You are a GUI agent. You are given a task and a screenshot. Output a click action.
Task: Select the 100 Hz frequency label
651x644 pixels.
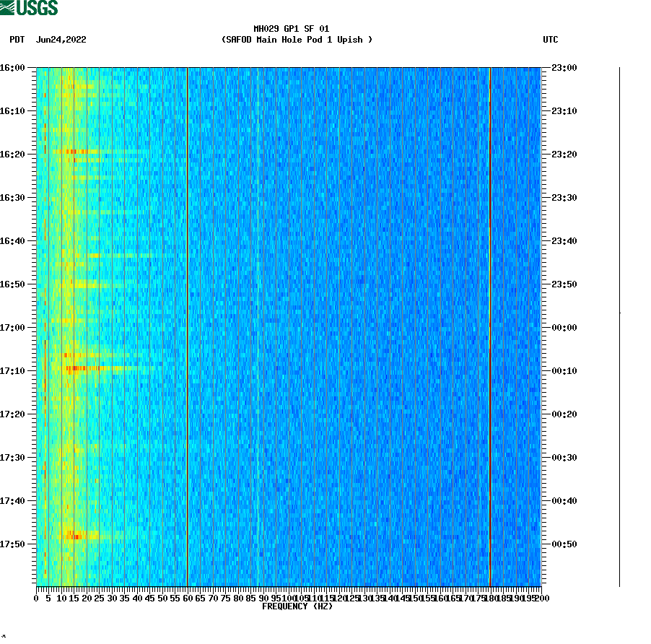[287, 598]
